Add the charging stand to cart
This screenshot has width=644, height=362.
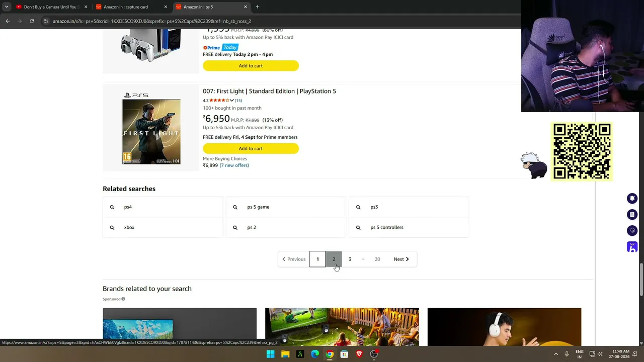pos(251,66)
